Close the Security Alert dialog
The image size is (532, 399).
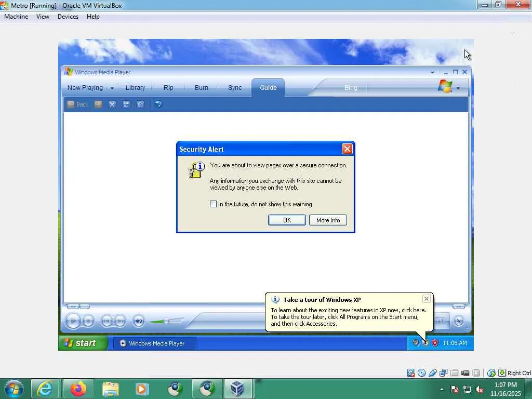(x=347, y=149)
